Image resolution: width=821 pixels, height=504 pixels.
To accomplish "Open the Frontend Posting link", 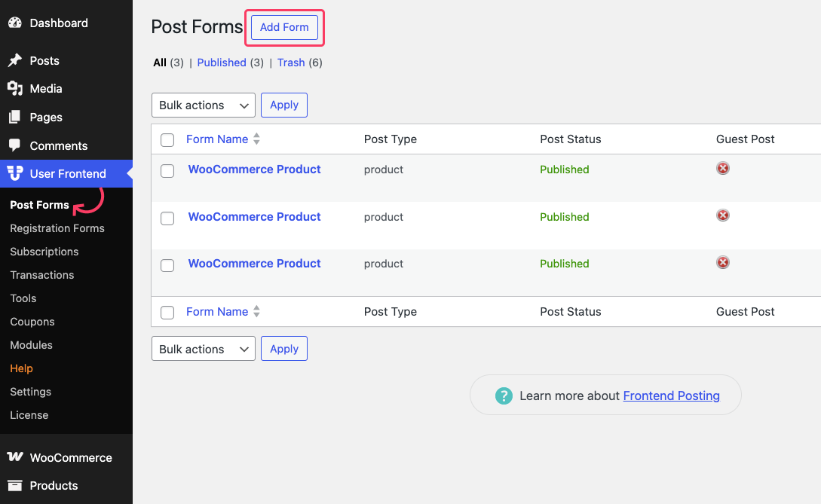I will point(671,396).
